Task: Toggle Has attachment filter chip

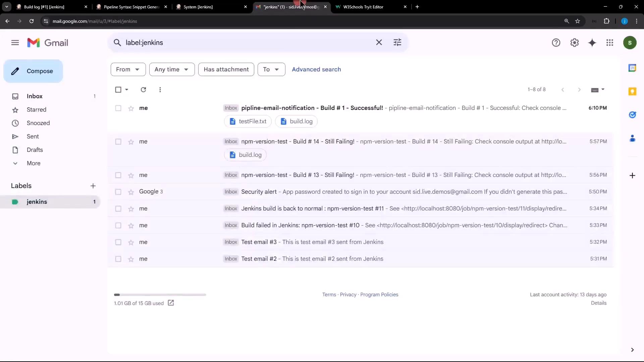Action: click(226, 69)
